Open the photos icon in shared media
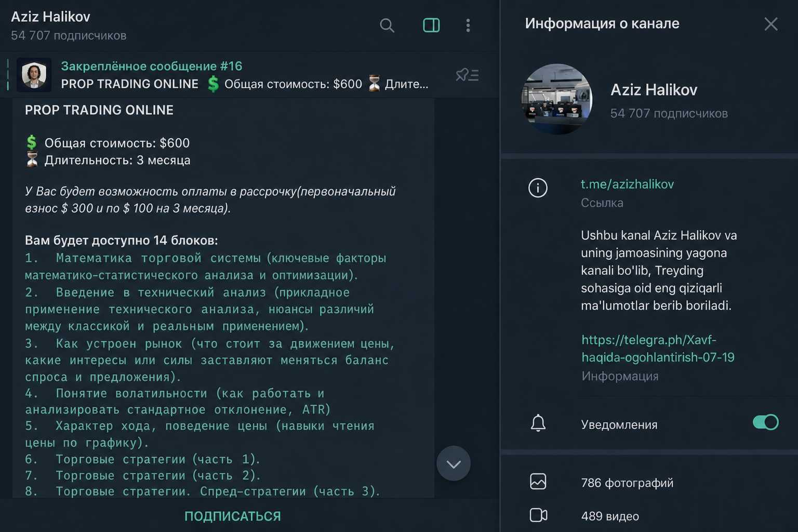 point(538,482)
